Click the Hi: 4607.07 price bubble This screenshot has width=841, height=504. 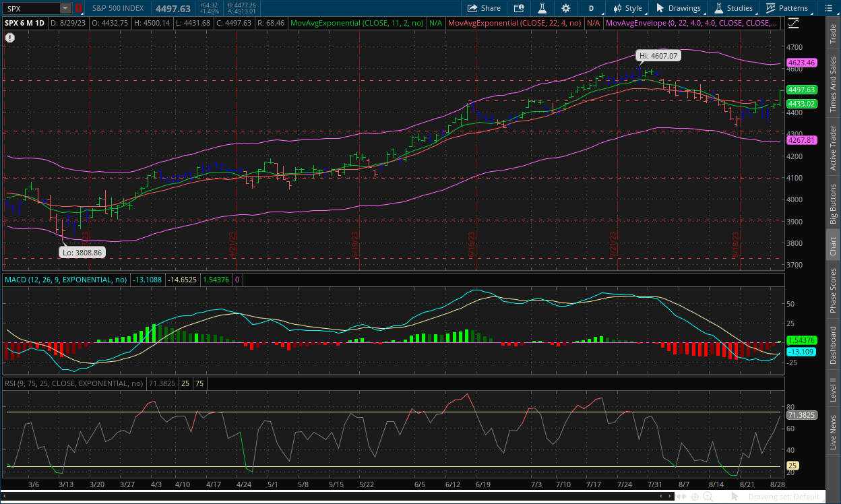tap(658, 57)
